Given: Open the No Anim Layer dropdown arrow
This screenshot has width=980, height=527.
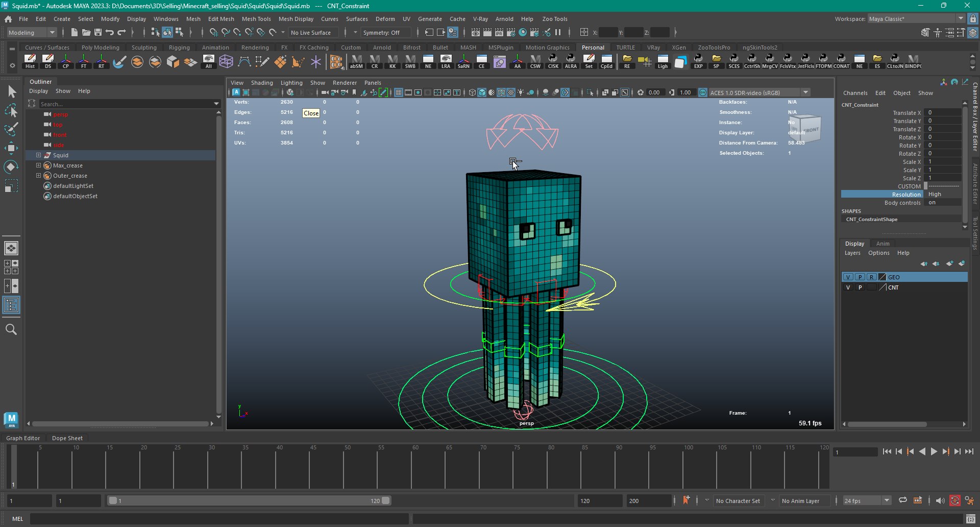Looking at the screenshot, I should (773, 500).
